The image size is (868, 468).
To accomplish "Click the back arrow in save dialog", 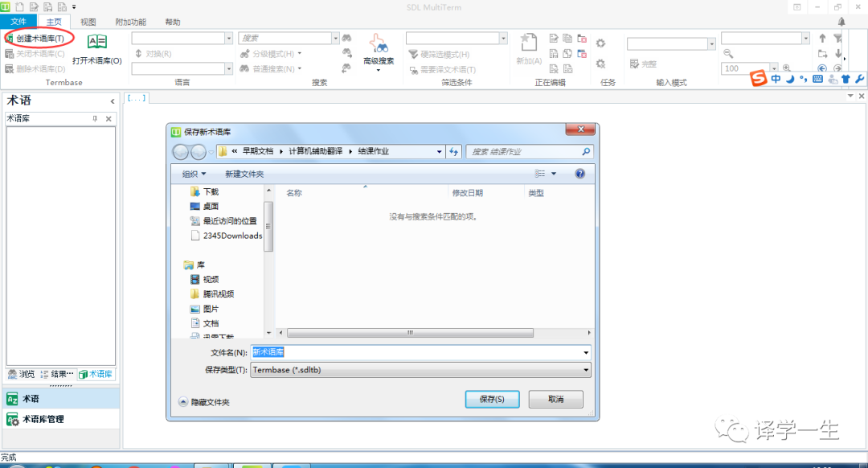I will [181, 151].
